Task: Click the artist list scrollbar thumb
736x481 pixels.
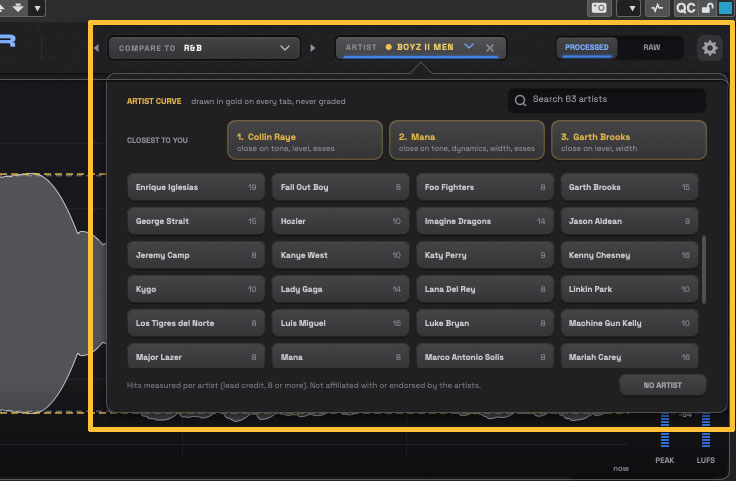Action: [704, 270]
